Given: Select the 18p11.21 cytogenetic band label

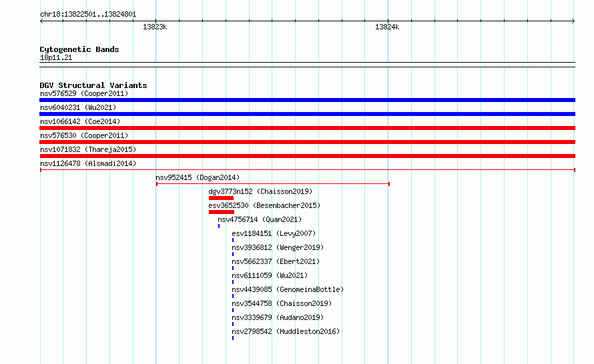Looking at the screenshot, I should (x=56, y=57).
